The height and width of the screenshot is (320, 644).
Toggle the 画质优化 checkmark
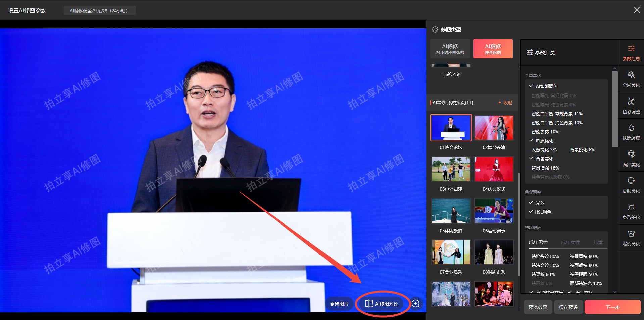tap(531, 140)
